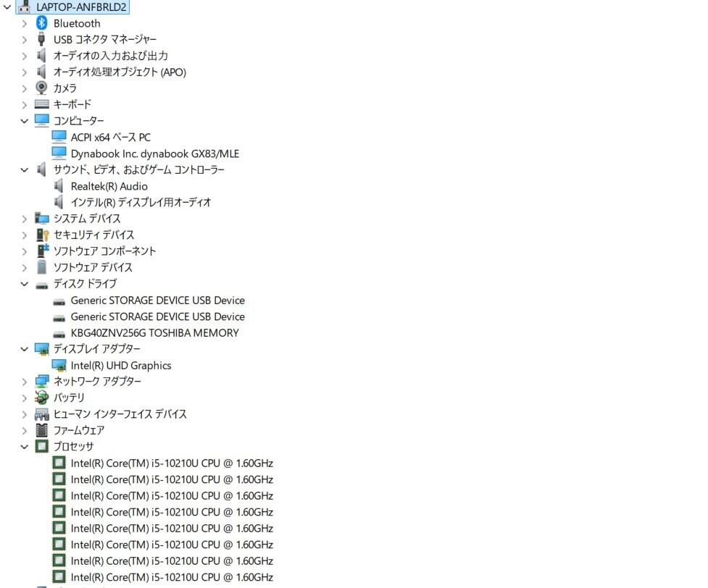Select Dynabook Inc. dynabook GX83/MLE entry
Screen dimensions: 708x588
[x=155, y=154]
